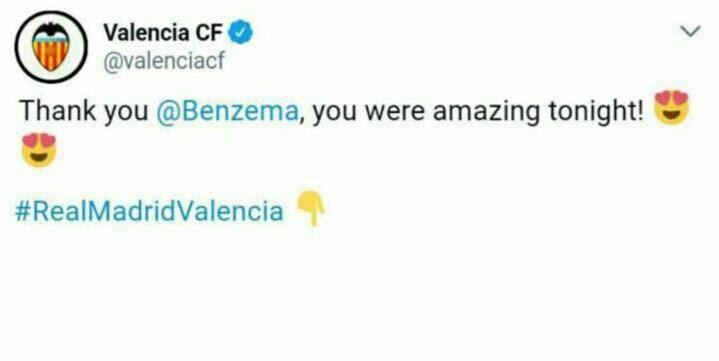Image resolution: width=719 pixels, height=361 pixels.
Task: Click the heart-eyes emoji on second line
Action: 39,150
